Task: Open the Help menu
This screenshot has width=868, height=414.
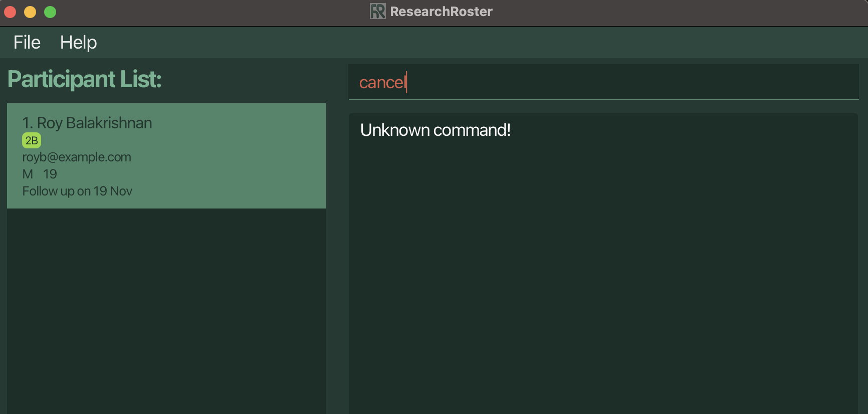Action: pyautogui.click(x=78, y=43)
